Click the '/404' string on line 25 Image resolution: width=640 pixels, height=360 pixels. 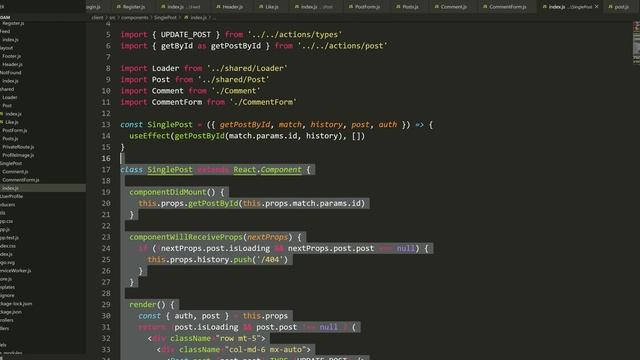click(272, 260)
